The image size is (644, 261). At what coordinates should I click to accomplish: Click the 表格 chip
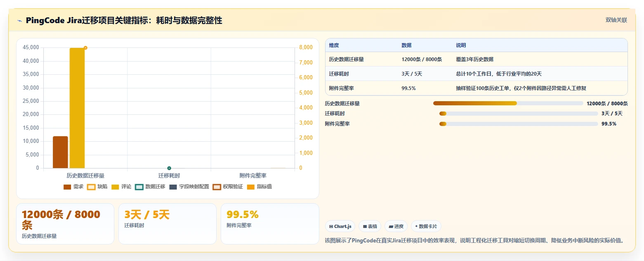370,226
